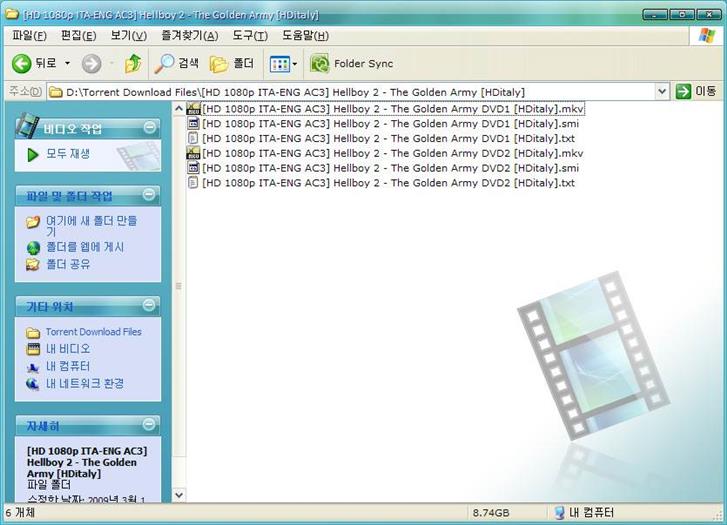This screenshot has height=525, width=727.
Task: Click sidebar scrollbar up arrow
Action: tap(179, 109)
